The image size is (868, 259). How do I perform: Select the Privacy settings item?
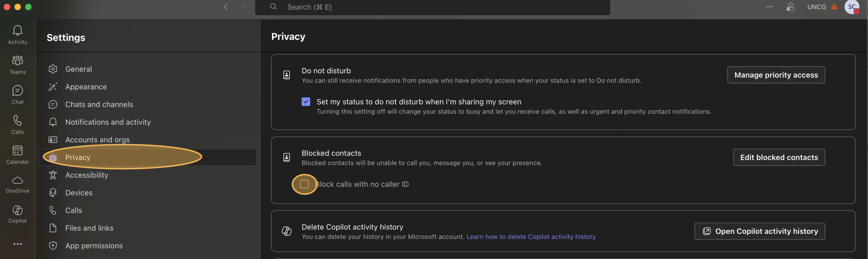147,157
